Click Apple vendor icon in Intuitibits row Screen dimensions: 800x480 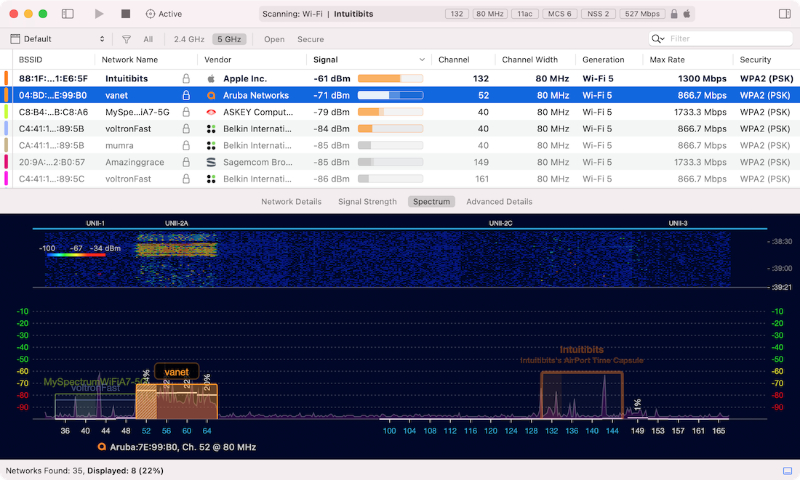211,79
